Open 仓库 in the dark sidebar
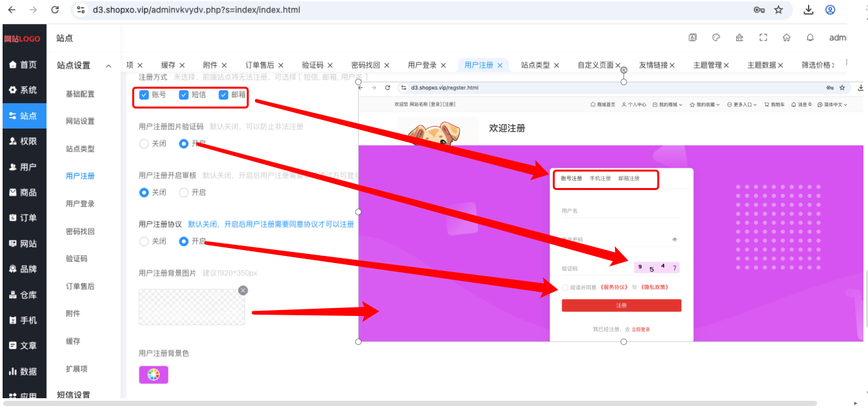The width and height of the screenshot is (868, 408). (x=23, y=295)
